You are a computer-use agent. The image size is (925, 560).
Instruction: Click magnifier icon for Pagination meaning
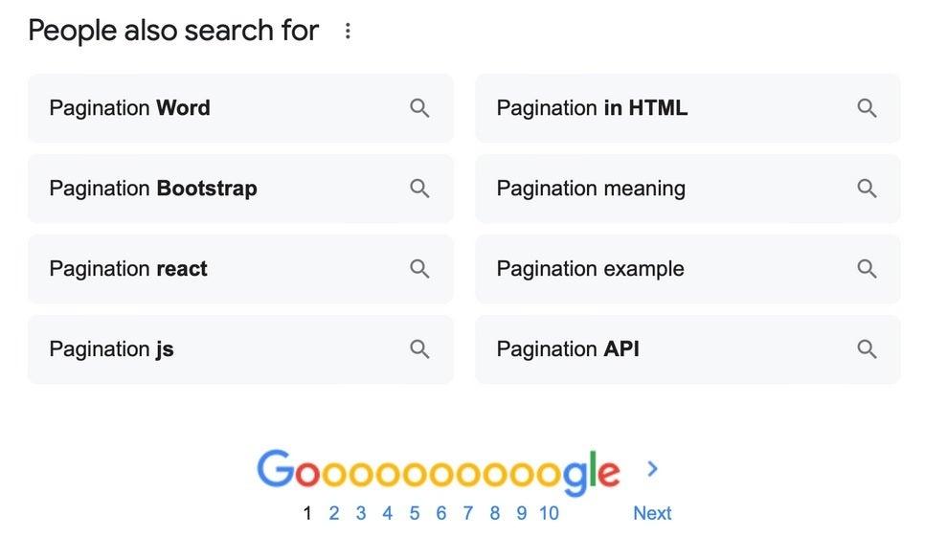(867, 189)
